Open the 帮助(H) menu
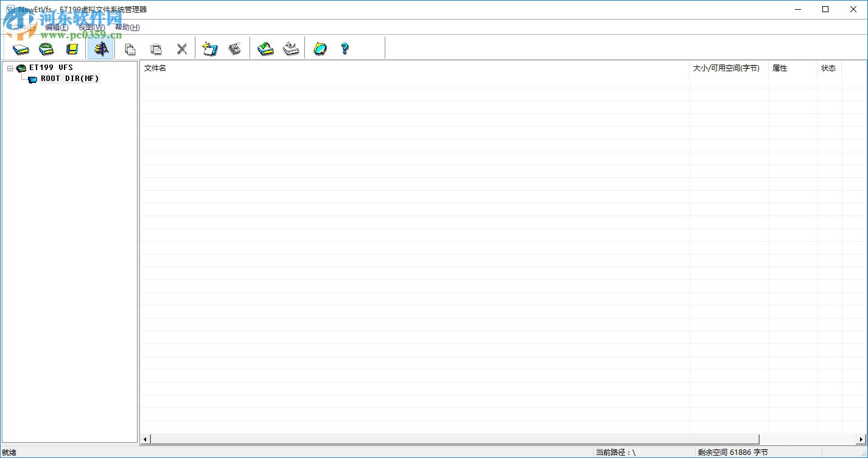The image size is (868, 458). click(127, 27)
